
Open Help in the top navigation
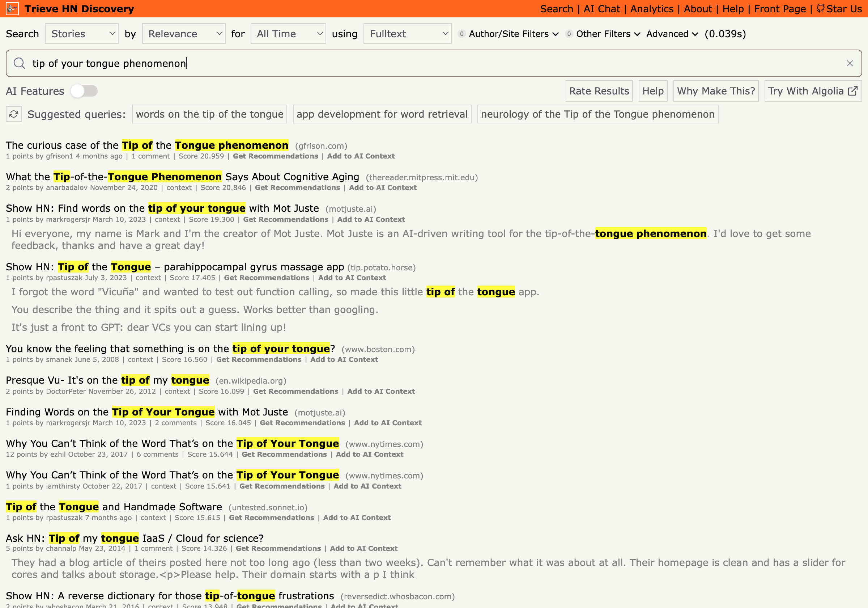click(733, 9)
